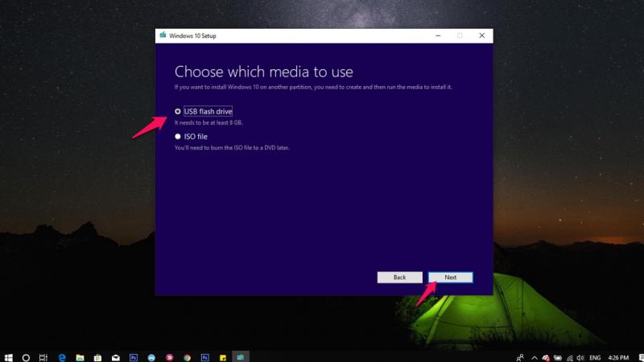644x362 pixels.
Task: Open Cortana search circle on taskbar
Action: [x=26, y=356]
